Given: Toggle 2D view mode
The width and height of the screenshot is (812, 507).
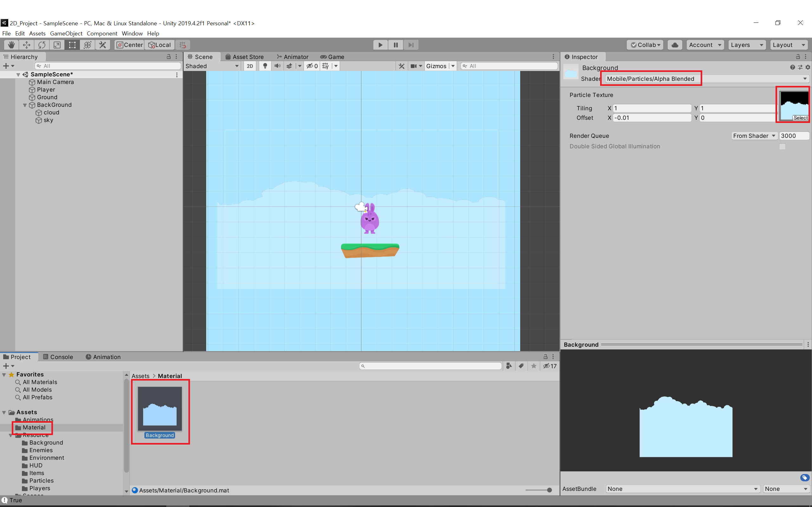Looking at the screenshot, I should point(250,66).
